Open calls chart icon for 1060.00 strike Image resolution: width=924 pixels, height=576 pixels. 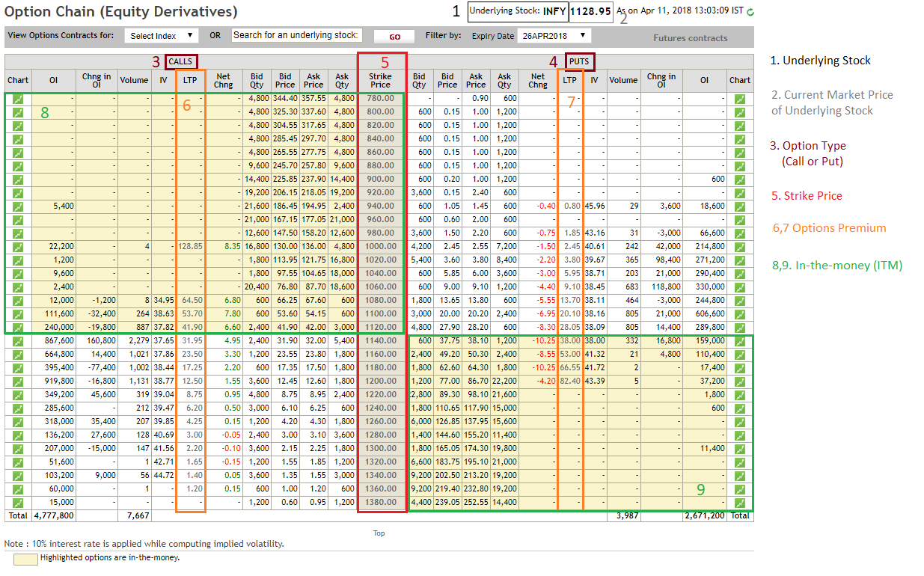coord(18,287)
